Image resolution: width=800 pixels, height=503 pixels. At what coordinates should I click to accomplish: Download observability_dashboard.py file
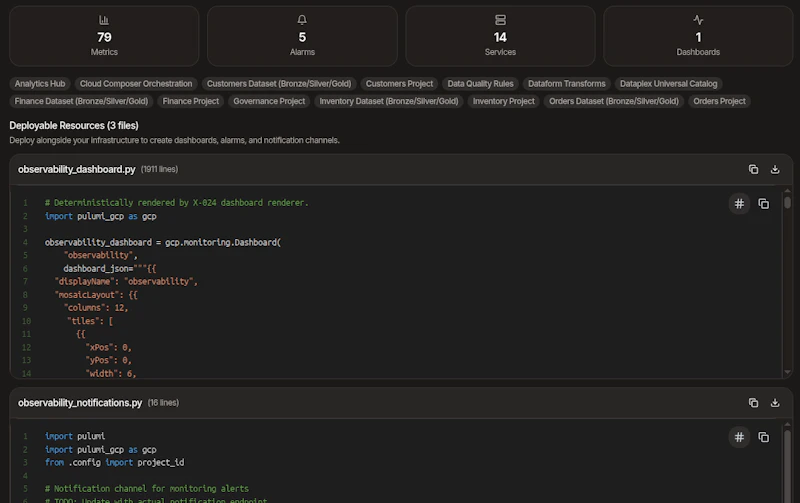(x=774, y=169)
